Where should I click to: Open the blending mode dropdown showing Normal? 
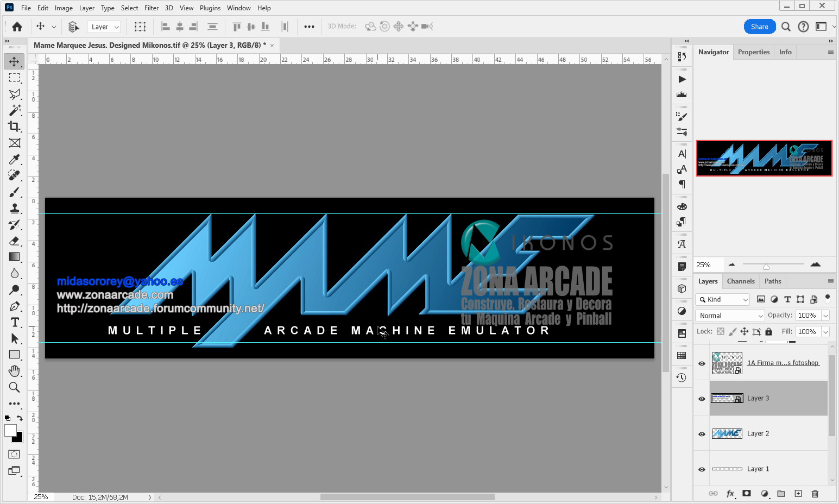click(729, 315)
